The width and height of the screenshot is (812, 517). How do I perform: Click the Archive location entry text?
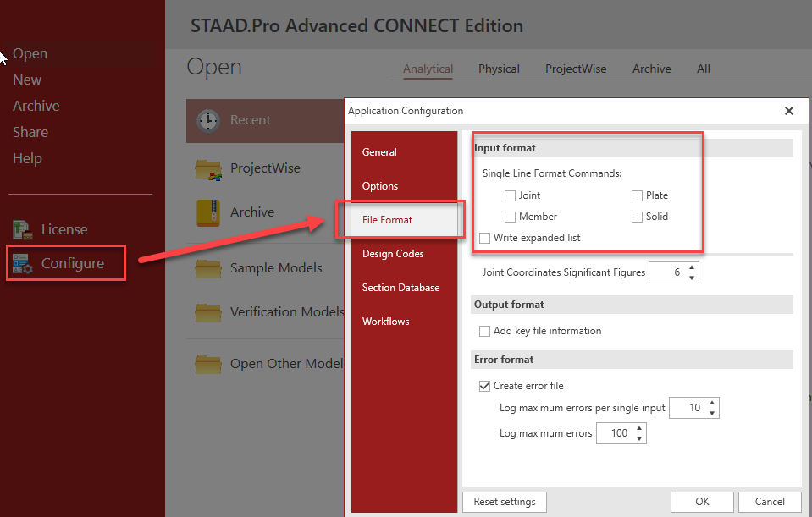pyautogui.click(x=252, y=212)
